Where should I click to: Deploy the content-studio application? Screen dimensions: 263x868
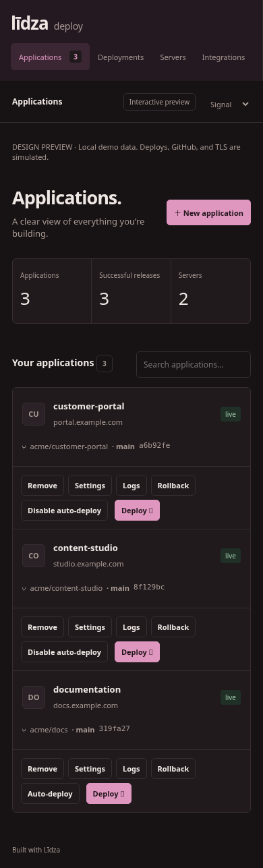(137, 652)
